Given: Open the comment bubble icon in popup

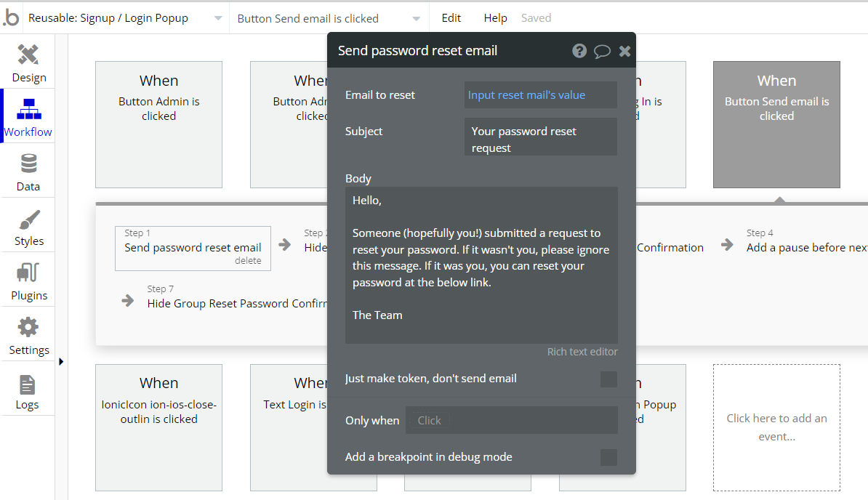Looking at the screenshot, I should [602, 51].
